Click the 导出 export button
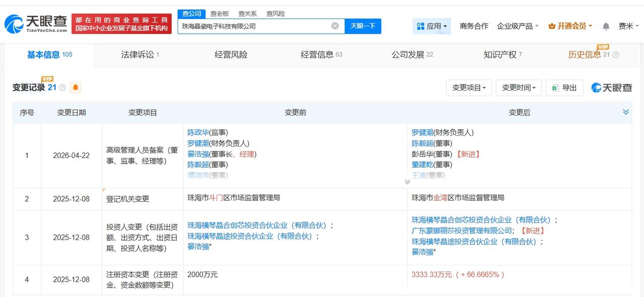Screen dimensions: 644x297 pos(565,88)
